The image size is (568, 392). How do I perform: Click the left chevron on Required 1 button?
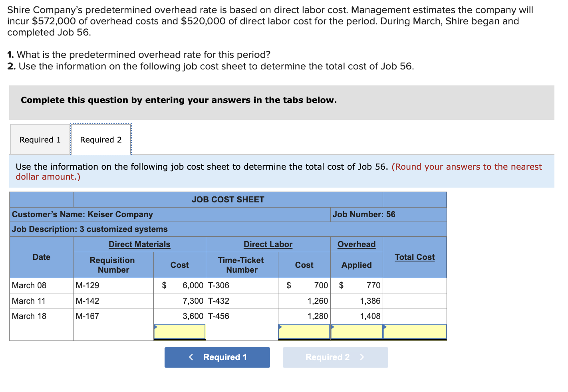[191, 357]
